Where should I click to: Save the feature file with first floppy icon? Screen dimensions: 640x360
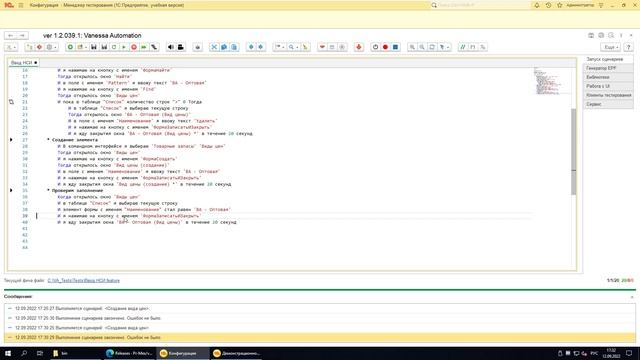(94, 47)
